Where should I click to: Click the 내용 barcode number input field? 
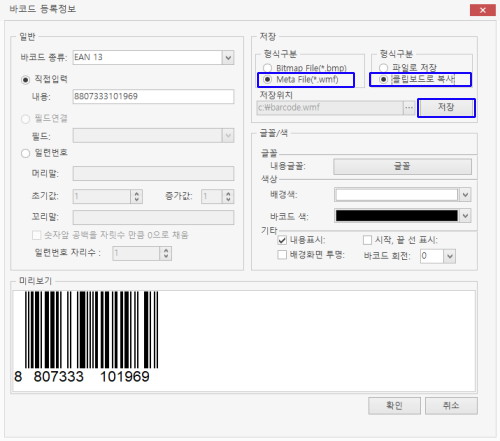tap(153, 97)
